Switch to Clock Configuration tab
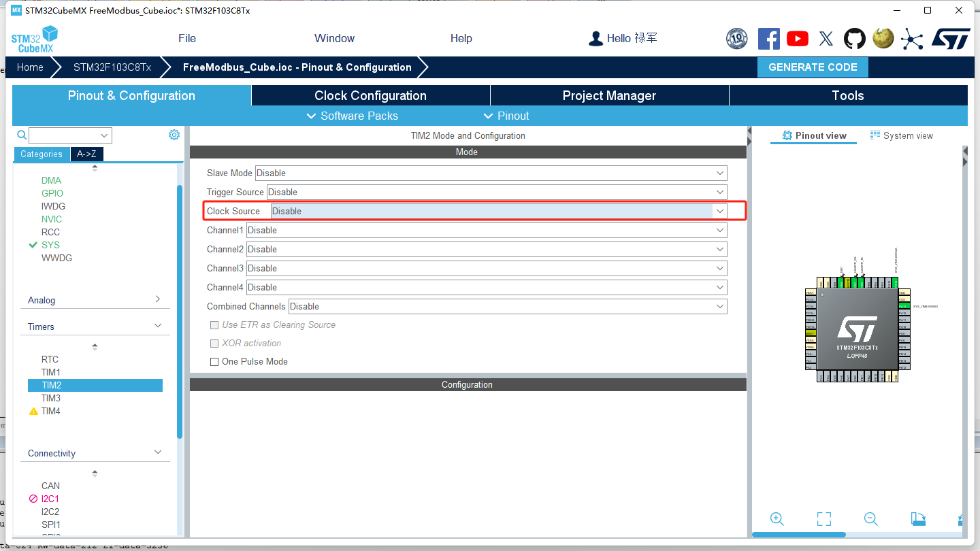The height and width of the screenshot is (551, 980). point(370,95)
